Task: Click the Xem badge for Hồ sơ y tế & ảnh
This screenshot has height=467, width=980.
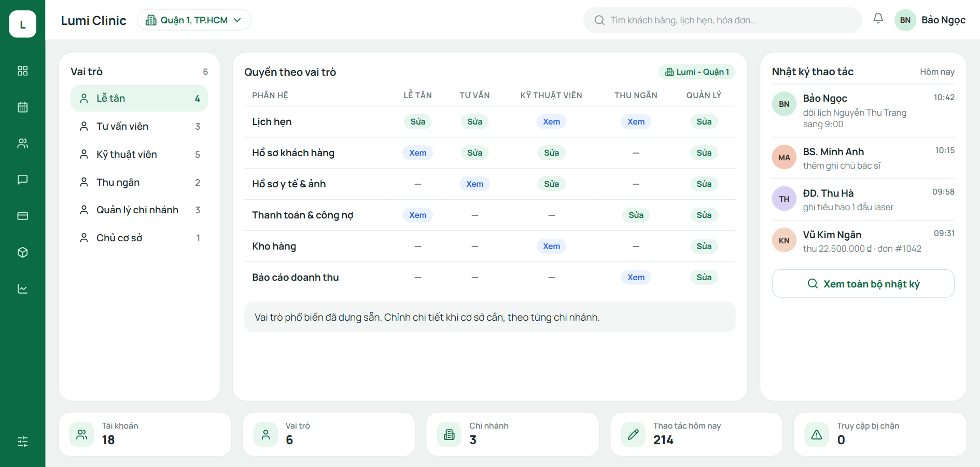Action: [x=474, y=184]
